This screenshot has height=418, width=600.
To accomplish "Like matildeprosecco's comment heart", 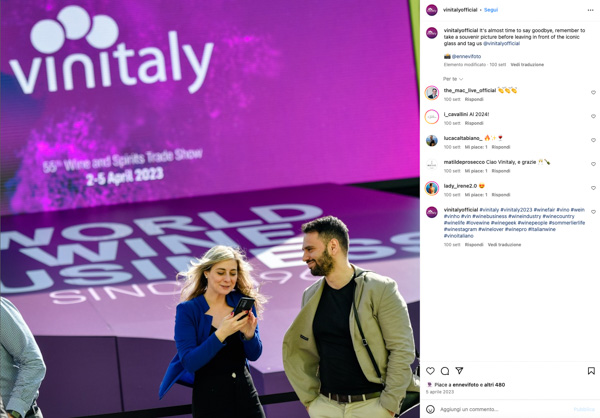I will point(593,164).
